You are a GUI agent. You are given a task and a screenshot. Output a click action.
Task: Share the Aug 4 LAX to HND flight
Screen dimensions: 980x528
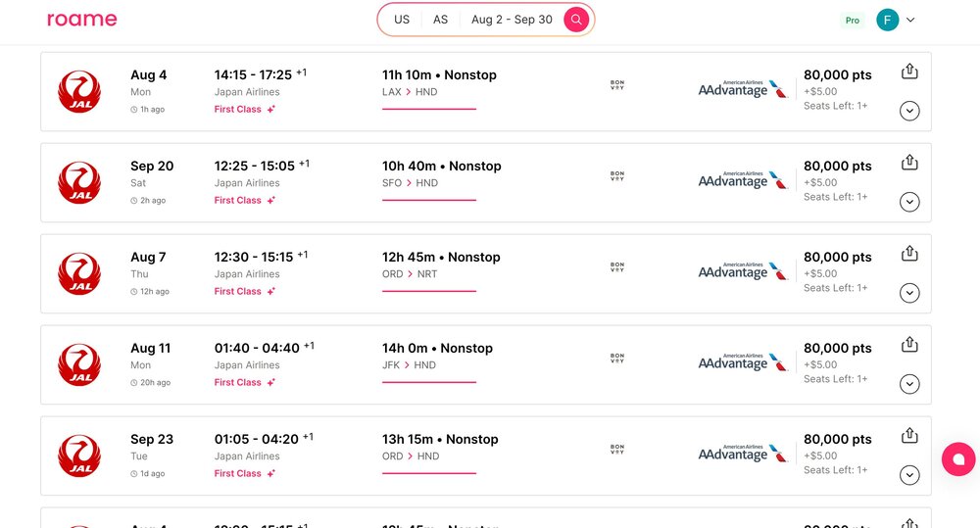[x=909, y=72]
